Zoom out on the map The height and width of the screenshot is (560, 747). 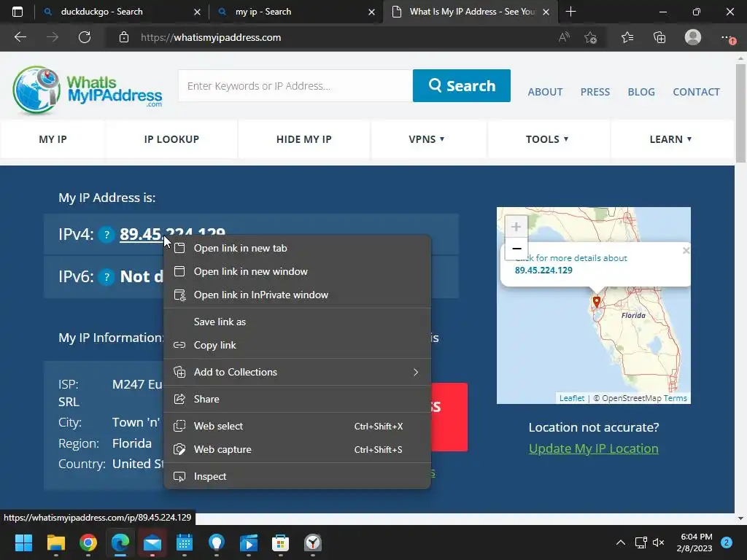click(x=516, y=249)
